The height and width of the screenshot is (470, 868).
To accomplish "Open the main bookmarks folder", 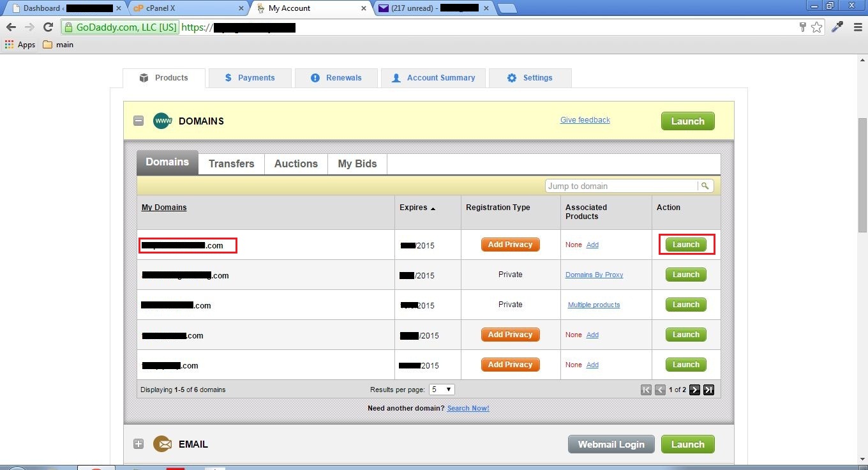I will [x=58, y=45].
